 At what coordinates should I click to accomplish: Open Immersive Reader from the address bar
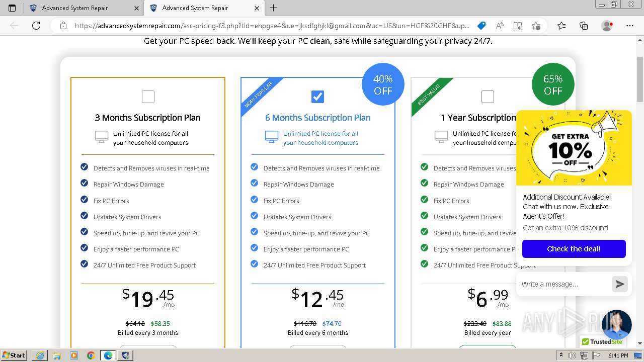(518, 26)
